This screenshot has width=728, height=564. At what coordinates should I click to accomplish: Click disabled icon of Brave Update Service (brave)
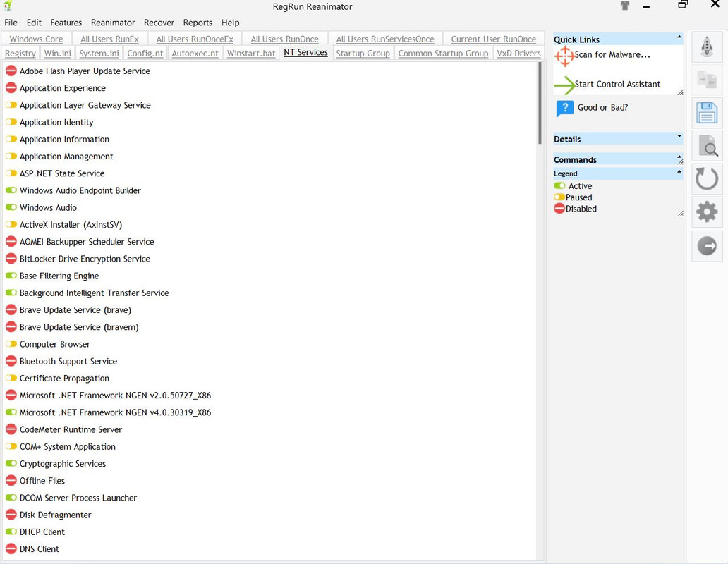pyautogui.click(x=11, y=309)
